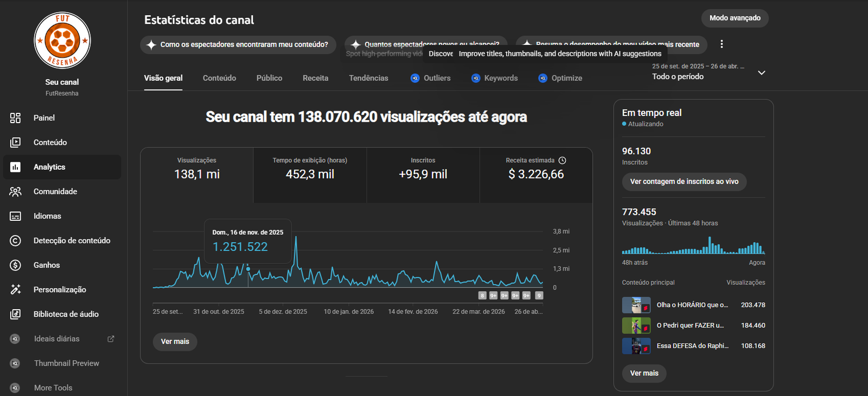
Task: Open the three-dot more options menu
Action: 722,44
